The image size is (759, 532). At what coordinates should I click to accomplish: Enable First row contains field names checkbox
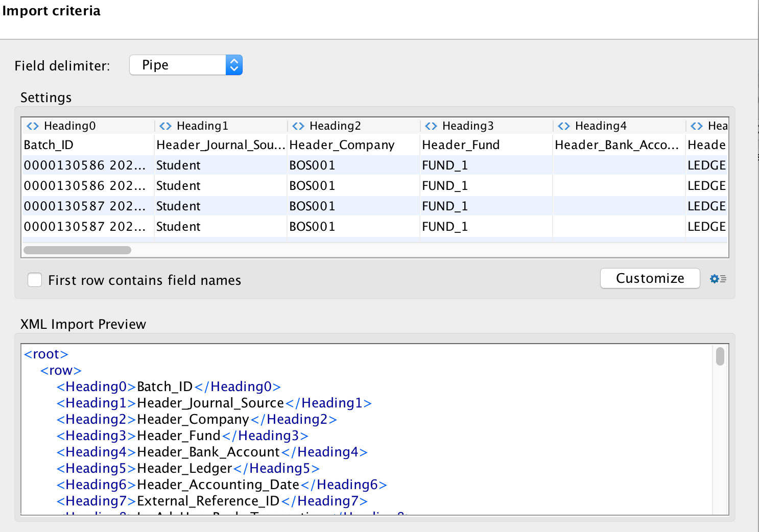point(35,280)
